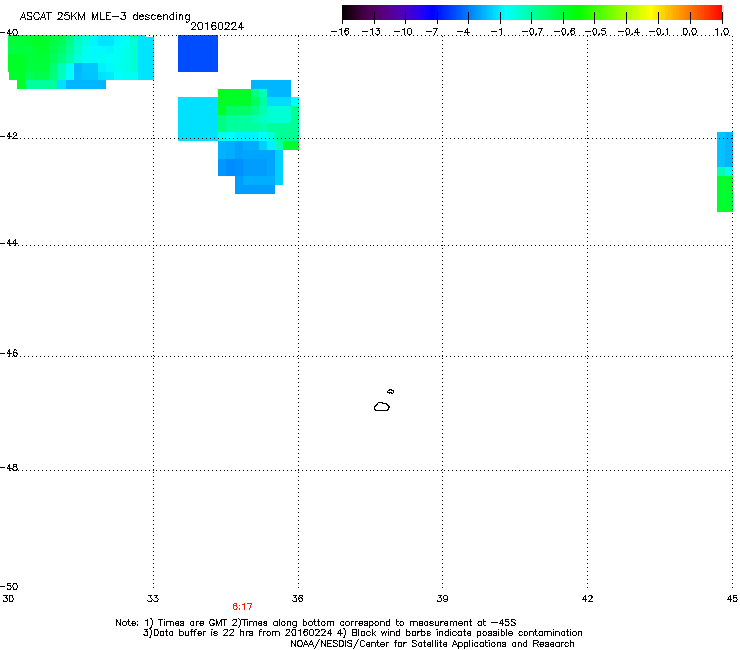Click the larger island outline on the map

click(382, 406)
